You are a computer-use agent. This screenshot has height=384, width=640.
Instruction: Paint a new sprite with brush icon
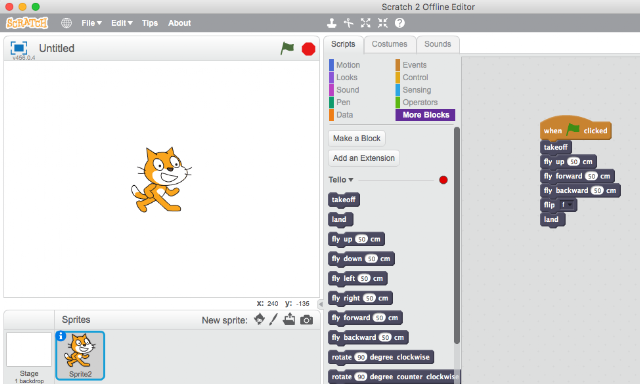coord(273,320)
